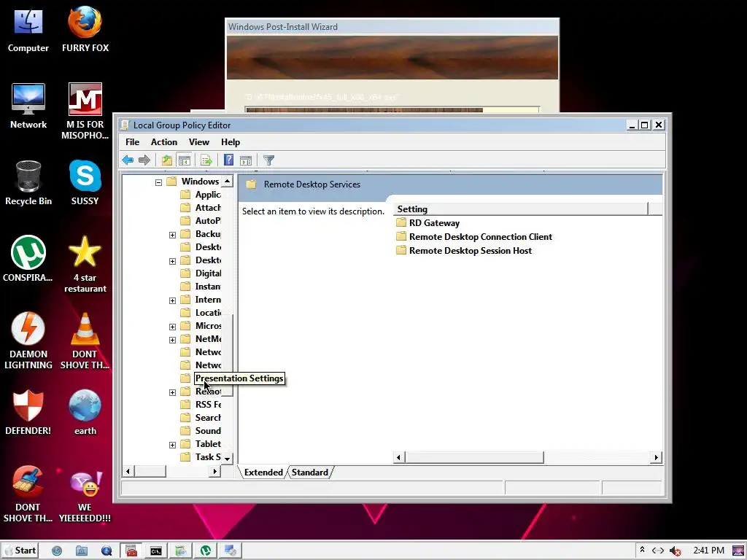Open the Help menu
747x560 pixels.
click(x=231, y=142)
